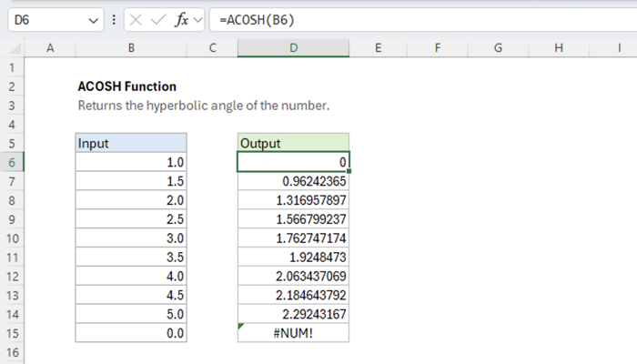
Task: Select row 1 header
Action: point(12,67)
